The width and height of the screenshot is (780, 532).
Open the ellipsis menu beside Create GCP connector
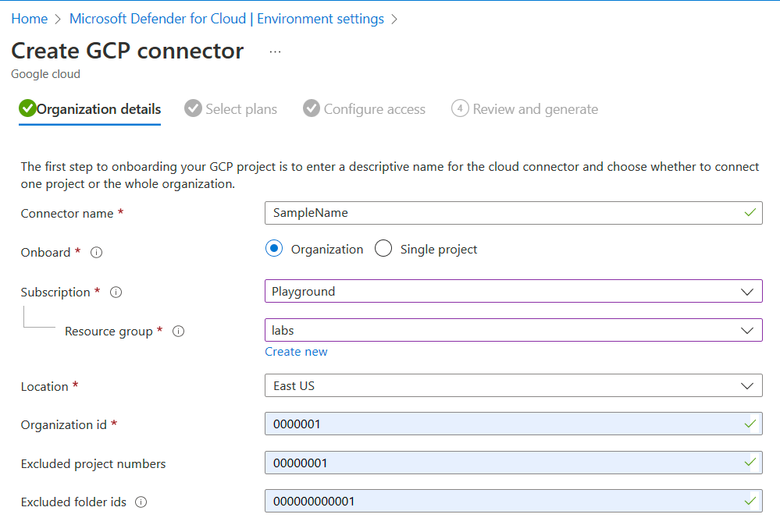pyautogui.click(x=275, y=51)
